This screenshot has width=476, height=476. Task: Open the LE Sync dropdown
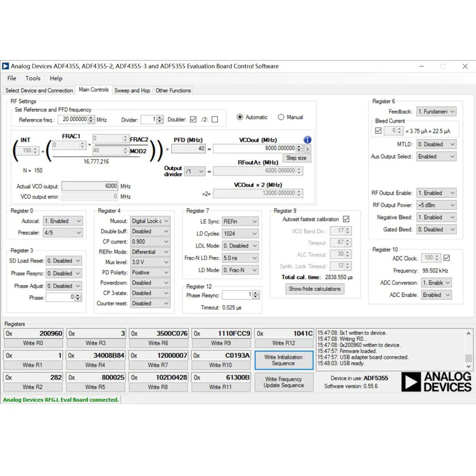(240, 221)
